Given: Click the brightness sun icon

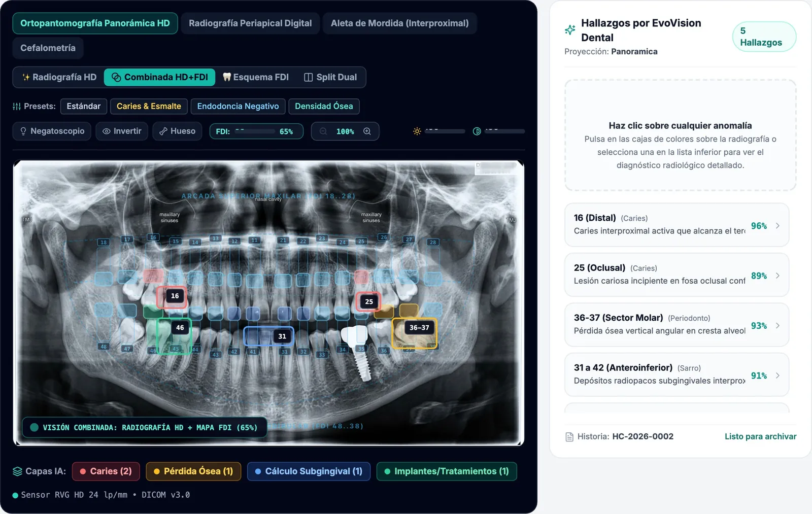Looking at the screenshot, I should point(417,131).
